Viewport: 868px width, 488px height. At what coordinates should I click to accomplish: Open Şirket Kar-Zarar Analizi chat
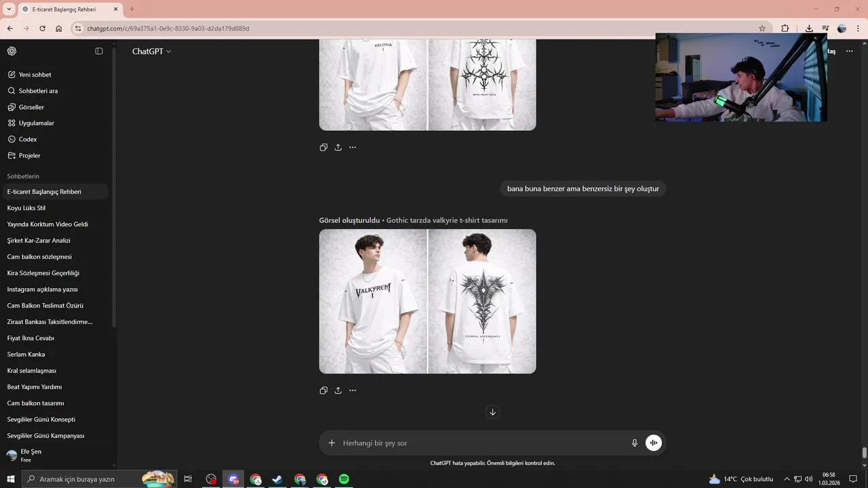[54, 241]
